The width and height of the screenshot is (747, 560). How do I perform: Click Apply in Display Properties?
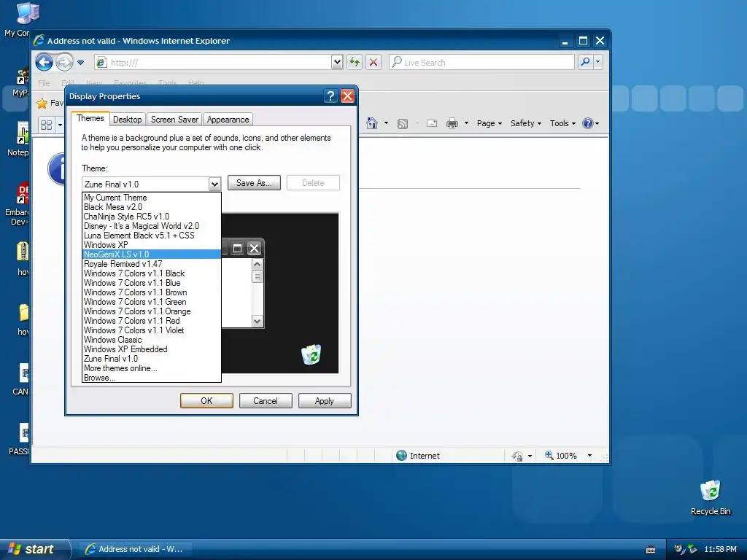(x=325, y=401)
